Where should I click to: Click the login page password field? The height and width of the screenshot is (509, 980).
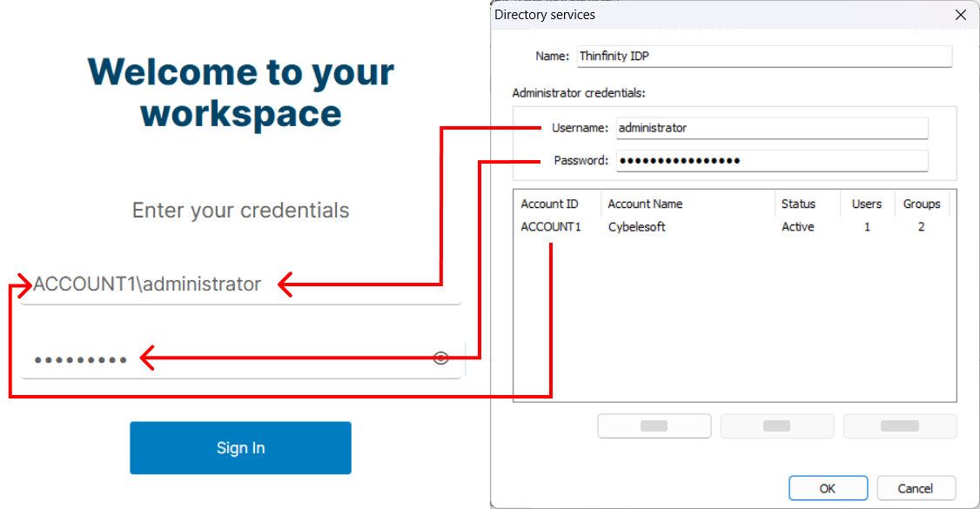coord(240,359)
